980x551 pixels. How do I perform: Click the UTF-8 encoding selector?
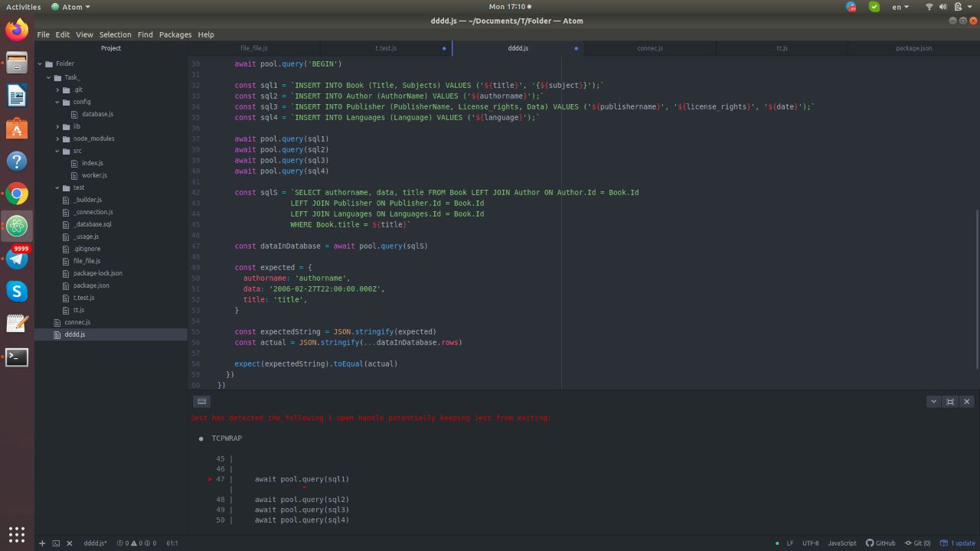(810, 543)
